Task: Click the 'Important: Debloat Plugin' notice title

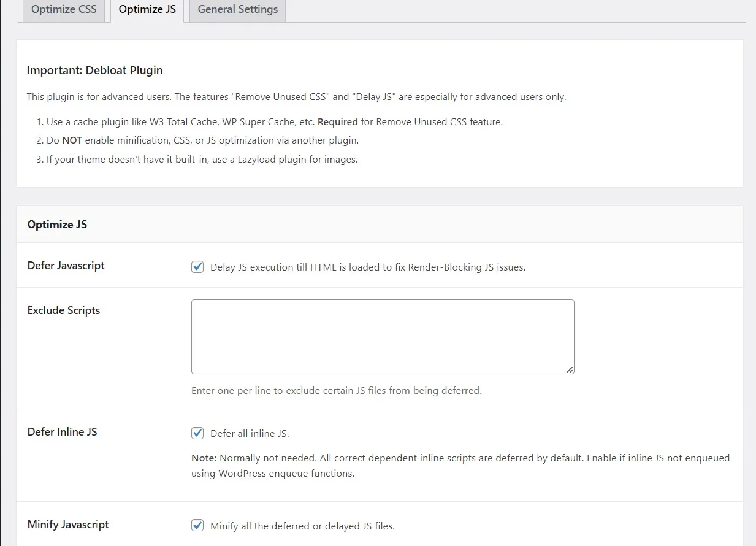Action: point(95,71)
